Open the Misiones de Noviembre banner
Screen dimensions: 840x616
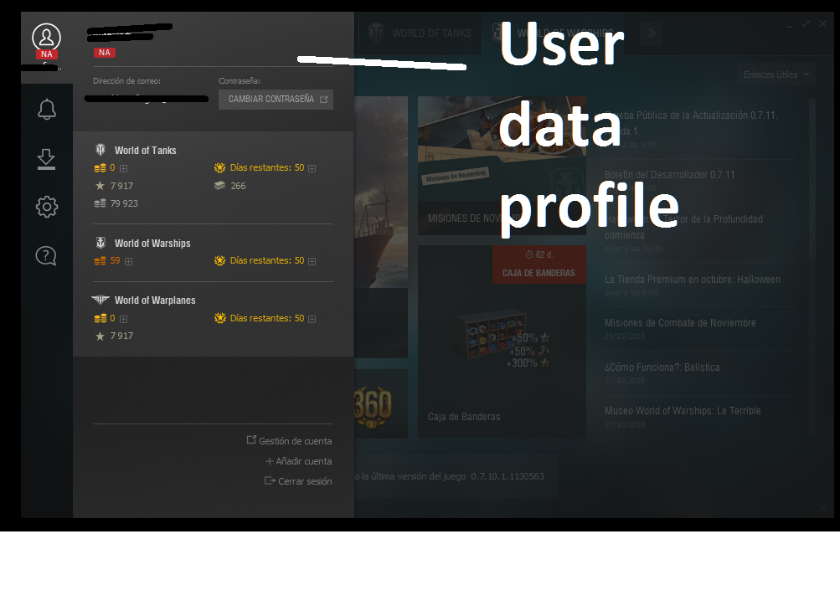502,166
